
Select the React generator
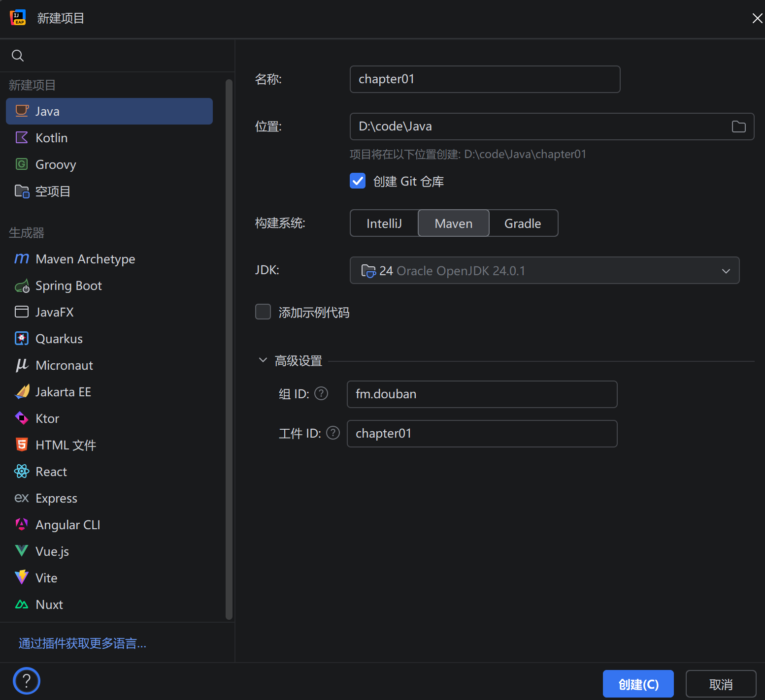click(x=51, y=472)
